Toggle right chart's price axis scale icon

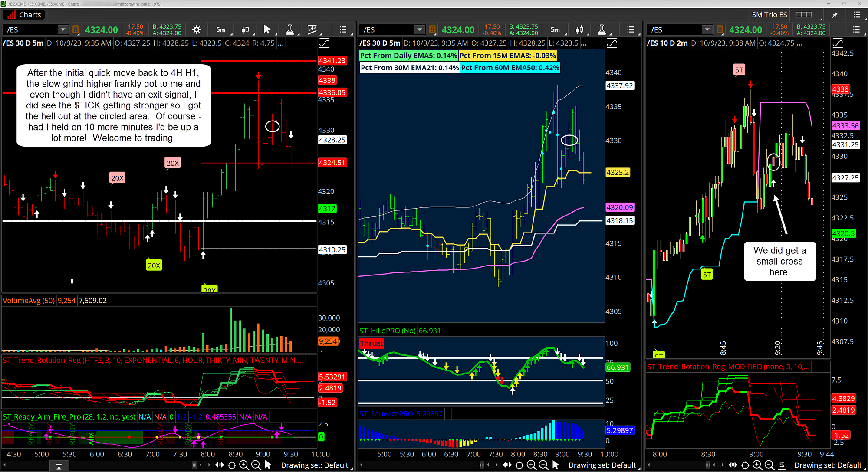coord(838,43)
